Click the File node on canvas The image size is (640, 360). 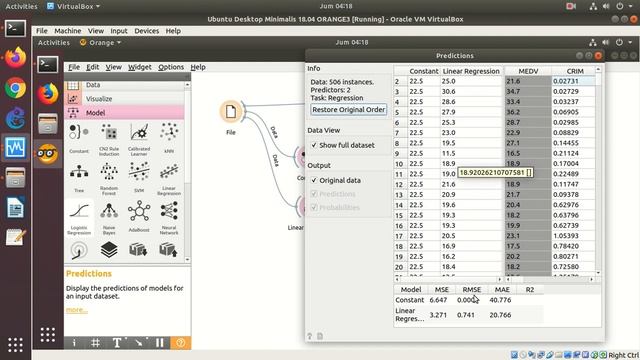(x=231, y=111)
